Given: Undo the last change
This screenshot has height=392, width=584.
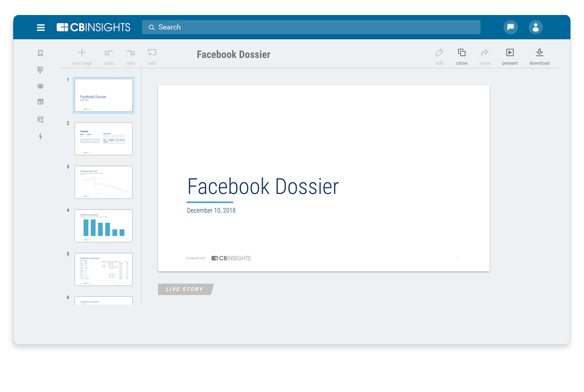Looking at the screenshot, I should 109,57.
